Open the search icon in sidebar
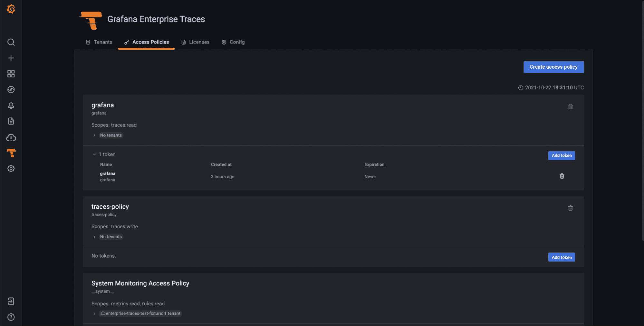The width and height of the screenshot is (644, 326). point(11,42)
